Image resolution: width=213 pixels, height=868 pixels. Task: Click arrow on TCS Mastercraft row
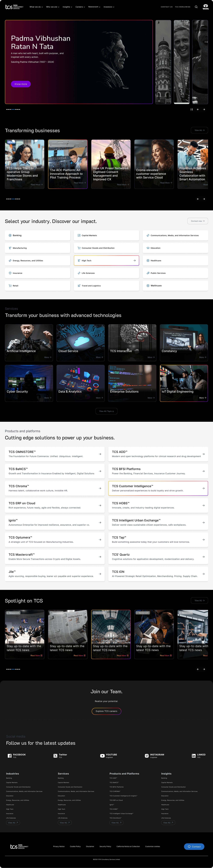click(x=100, y=557)
